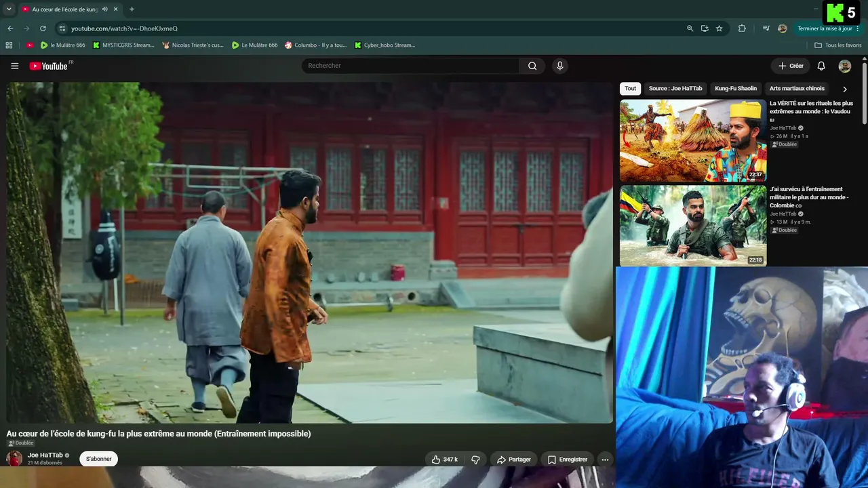Open a new browser tab
Viewport: 868px width, 488px height.
click(x=132, y=9)
